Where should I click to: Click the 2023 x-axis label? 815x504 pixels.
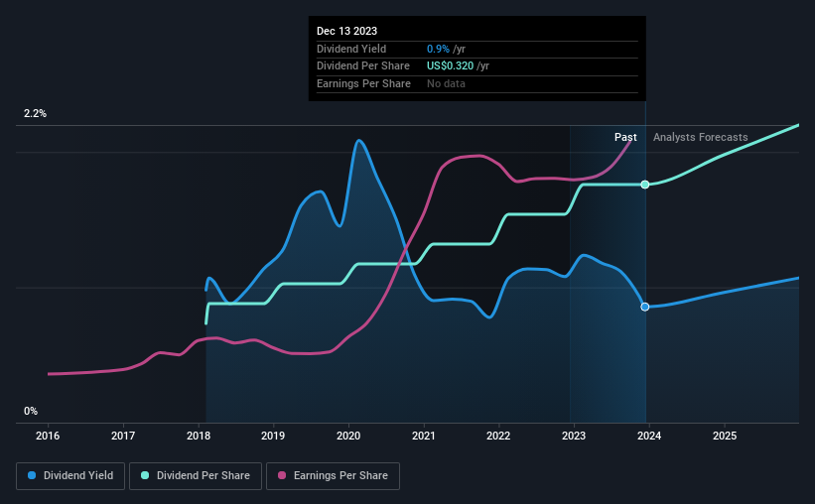574,436
